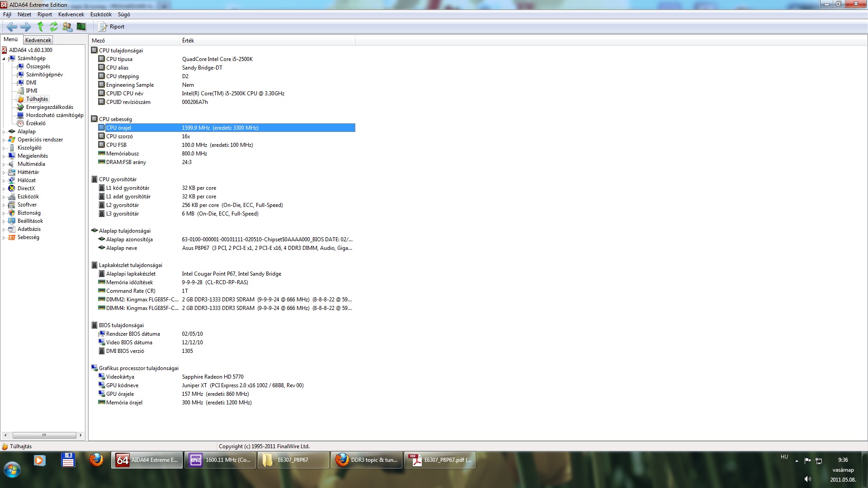Image resolution: width=868 pixels, height=488 pixels.
Task: Select DMI tree item
Action: pos(31,83)
